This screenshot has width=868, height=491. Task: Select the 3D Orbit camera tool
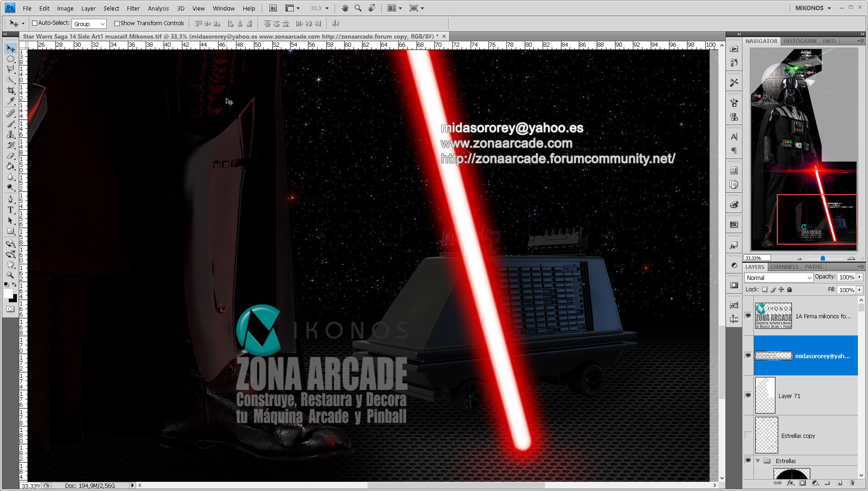point(11,254)
